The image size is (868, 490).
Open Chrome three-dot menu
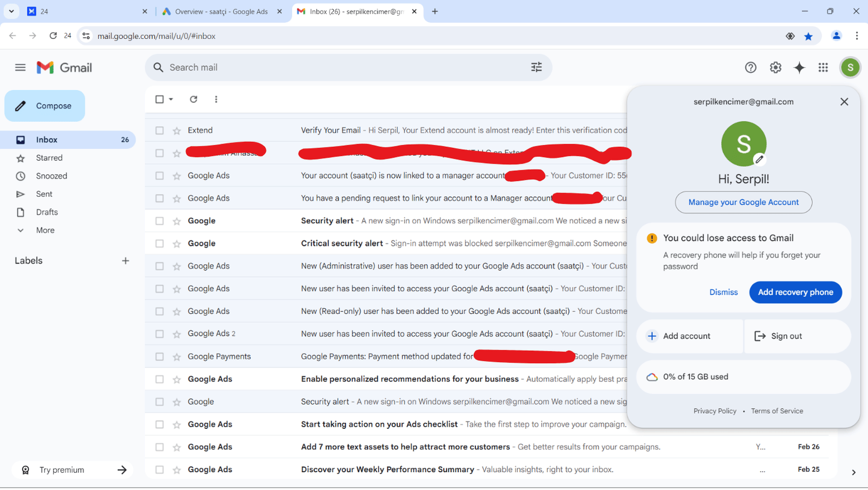[857, 36]
